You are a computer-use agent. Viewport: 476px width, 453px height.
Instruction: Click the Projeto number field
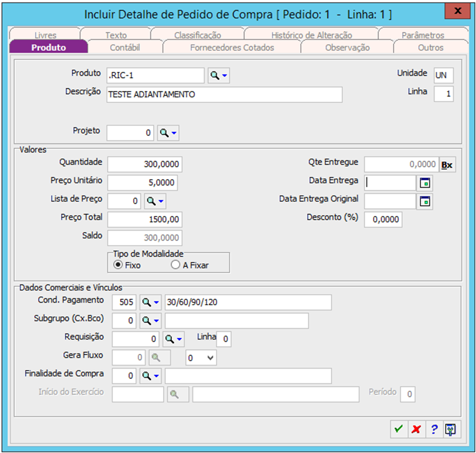tap(130, 133)
